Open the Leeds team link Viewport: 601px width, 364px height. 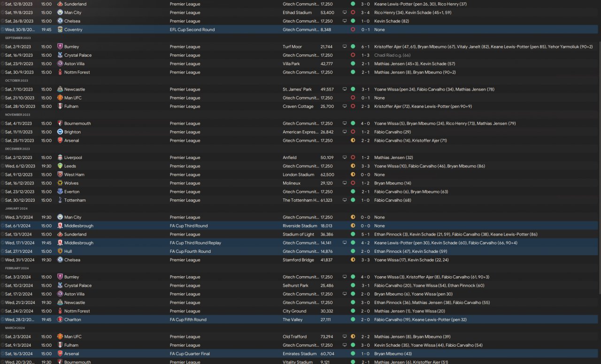click(x=70, y=166)
